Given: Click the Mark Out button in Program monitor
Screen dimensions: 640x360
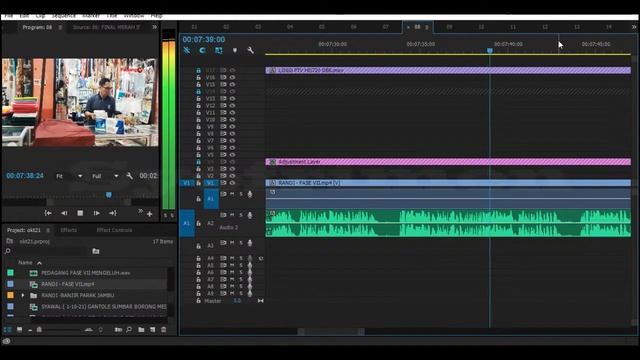Looking at the screenshot, I should 113,213.
